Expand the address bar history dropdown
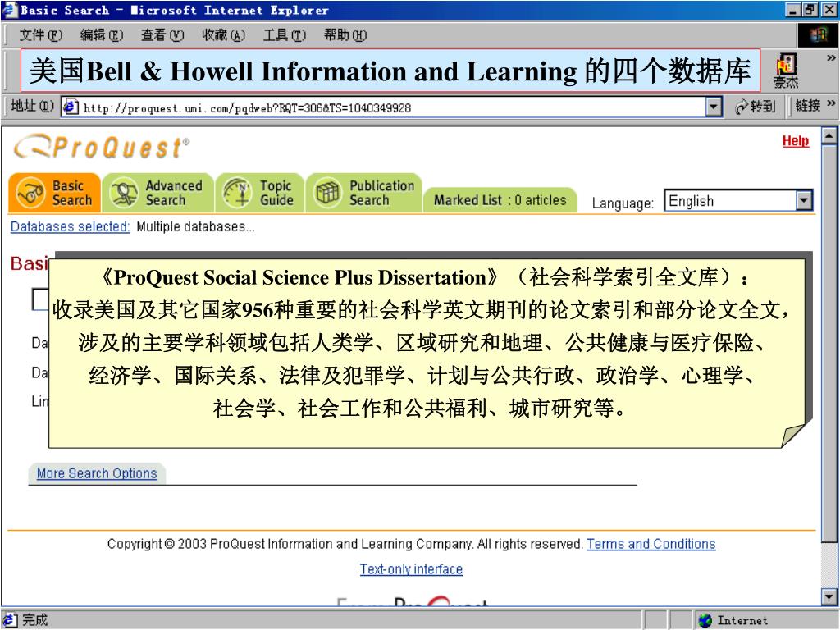Image resolution: width=840 pixels, height=630 pixels. click(713, 107)
